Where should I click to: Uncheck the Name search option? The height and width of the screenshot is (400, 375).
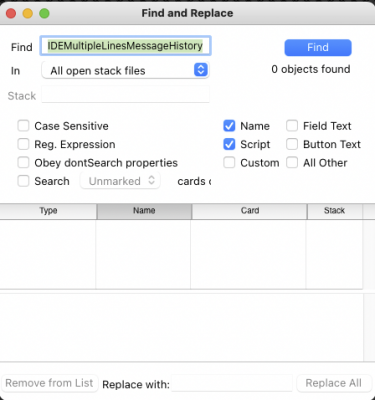click(229, 126)
